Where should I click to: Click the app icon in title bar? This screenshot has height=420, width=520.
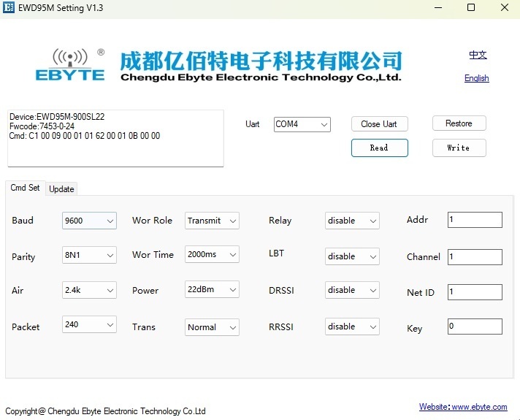point(8,7)
